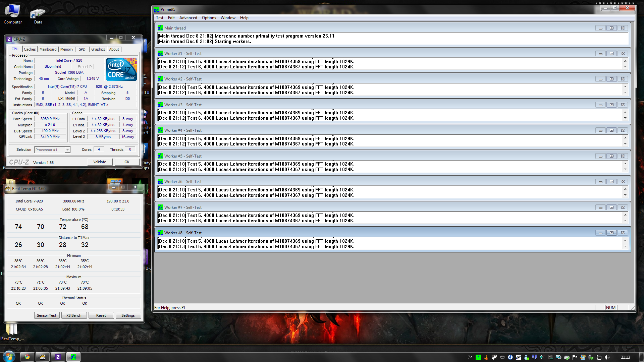Viewport: 644px width, 362px height.
Task: Click Worker #1 scroll down arrow
Action: (x=625, y=67)
